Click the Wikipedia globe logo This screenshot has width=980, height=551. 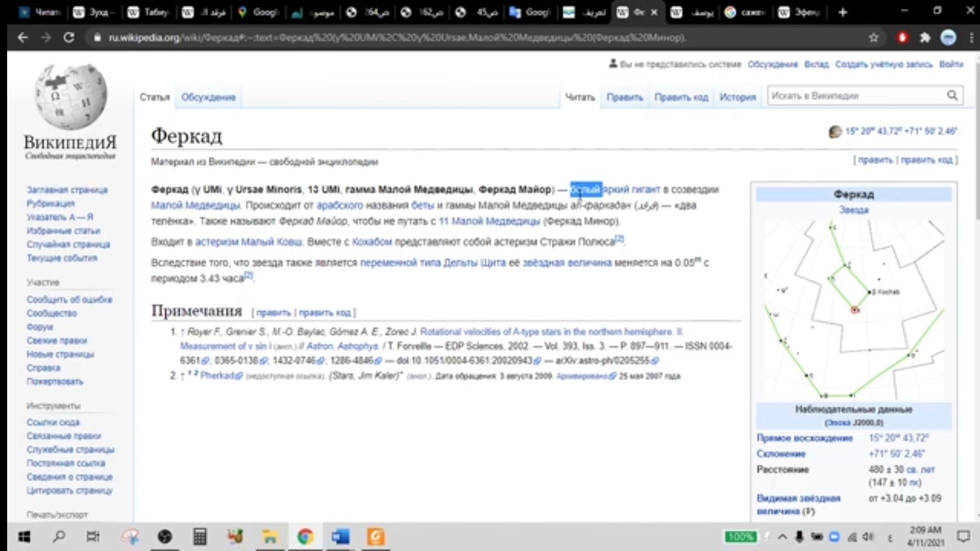tap(70, 97)
